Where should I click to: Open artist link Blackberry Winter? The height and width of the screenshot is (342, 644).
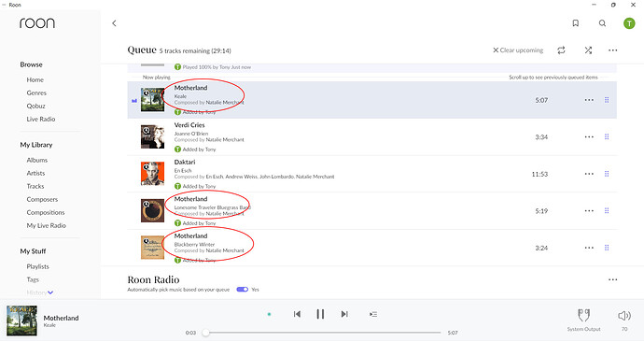[x=194, y=245]
